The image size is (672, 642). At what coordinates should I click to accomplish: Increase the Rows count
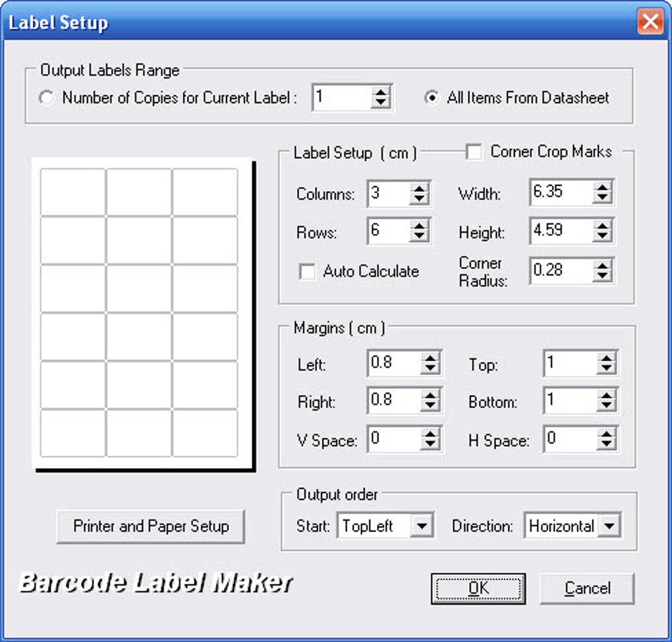point(419,227)
